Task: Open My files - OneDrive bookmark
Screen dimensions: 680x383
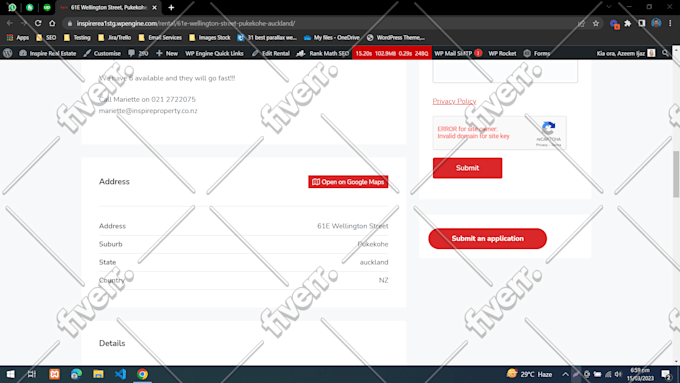Action: [x=332, y=38]
